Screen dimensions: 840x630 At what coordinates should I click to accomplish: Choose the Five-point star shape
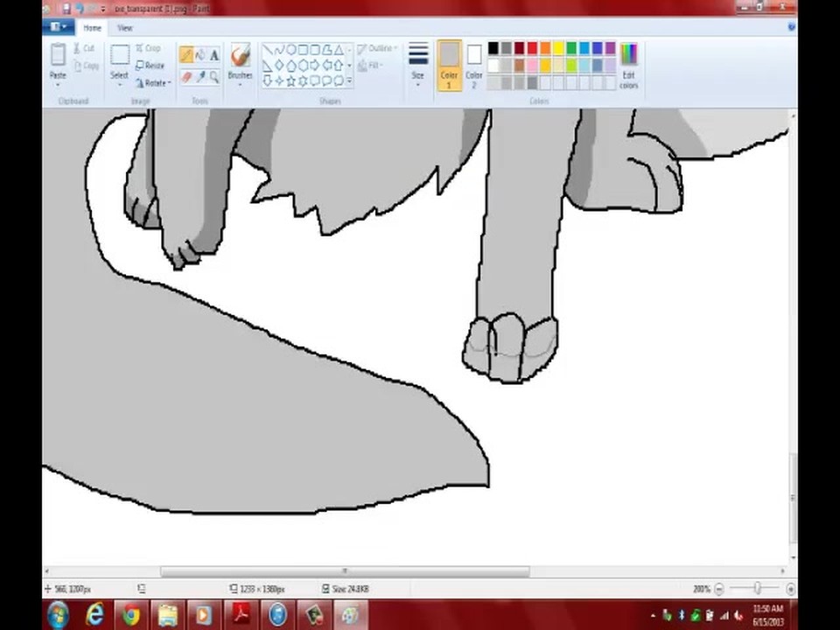click(x=290, y=80)
